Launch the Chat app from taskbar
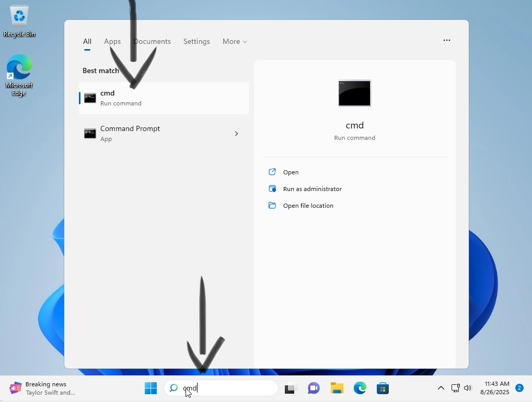The width and height of the screenshot is (532, 402). pyautogui.click(x=314, y=388)
